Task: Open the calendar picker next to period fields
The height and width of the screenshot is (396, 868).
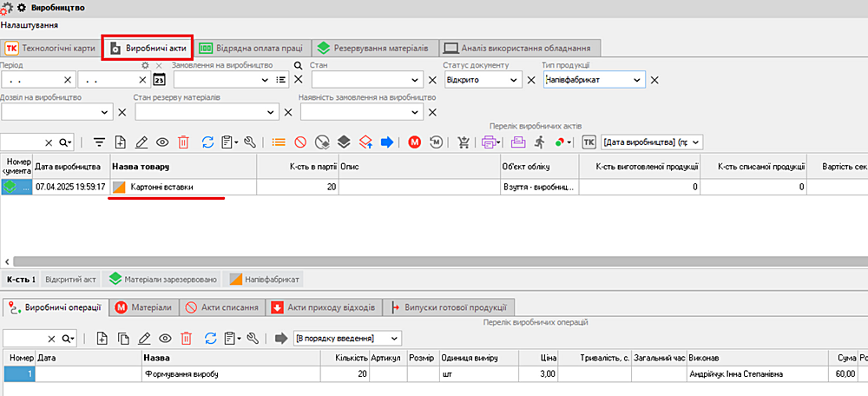Action: [x=159, y=80]
